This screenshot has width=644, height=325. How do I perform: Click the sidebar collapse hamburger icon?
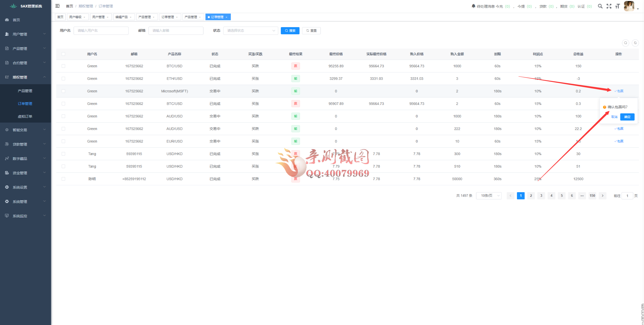[57, 6]
